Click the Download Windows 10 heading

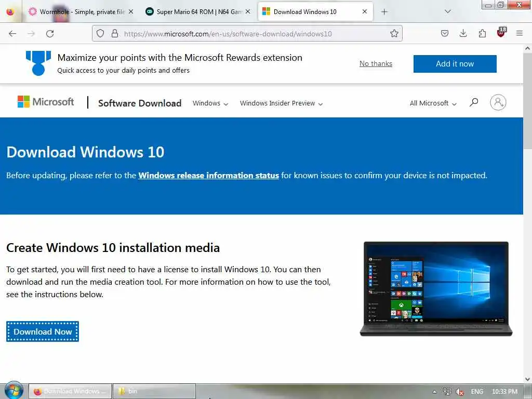85,152
